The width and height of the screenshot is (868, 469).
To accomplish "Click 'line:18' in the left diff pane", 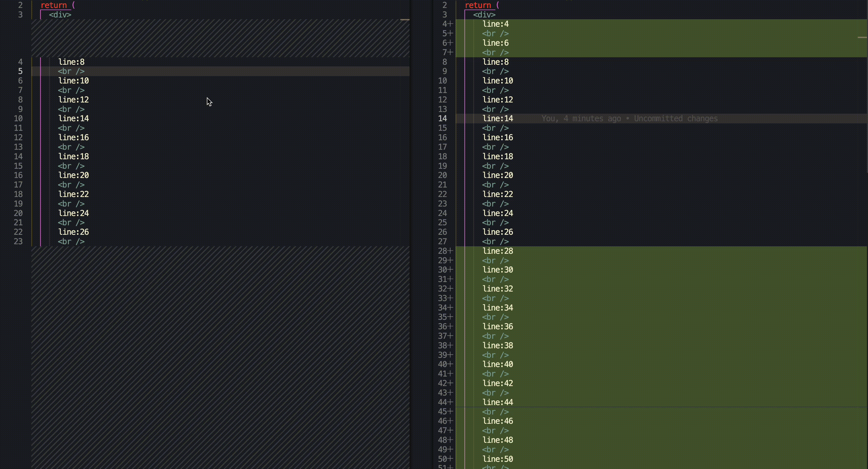I will pos(73,156).
